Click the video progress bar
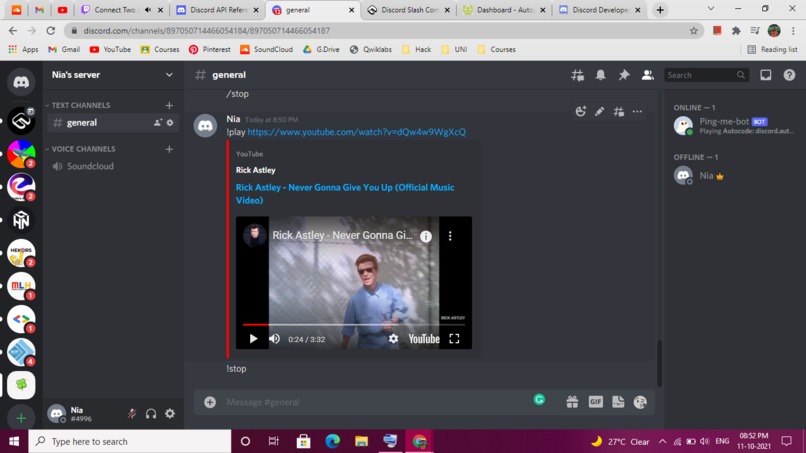Image resolution: width=806 pixels, height=453 pixels. click(x=354, y=324)
